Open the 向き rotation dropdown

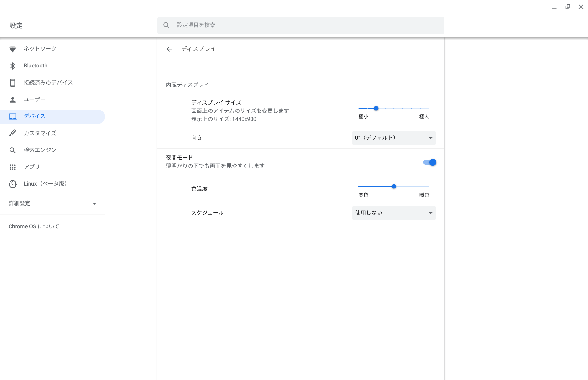[x=394, y=138]
